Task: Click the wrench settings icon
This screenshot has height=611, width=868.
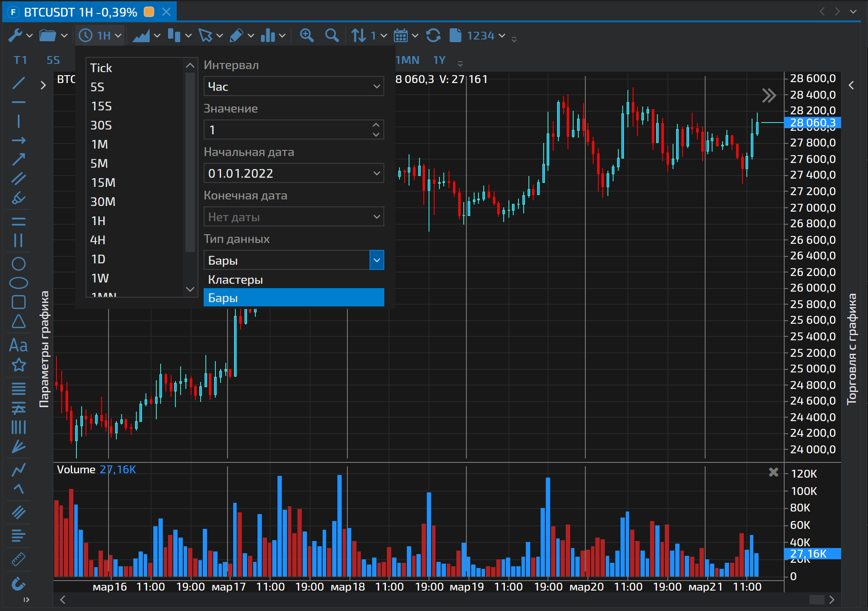Action: (x=15, y=35)
